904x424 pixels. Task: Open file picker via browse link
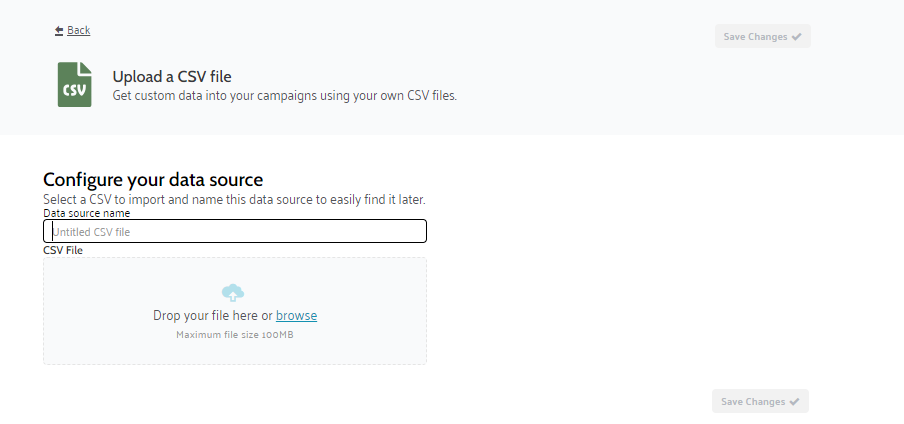(296, 316)
